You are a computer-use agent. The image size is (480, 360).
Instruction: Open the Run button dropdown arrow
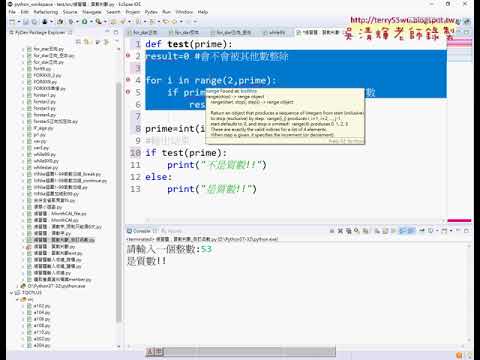tap(90, 22)
